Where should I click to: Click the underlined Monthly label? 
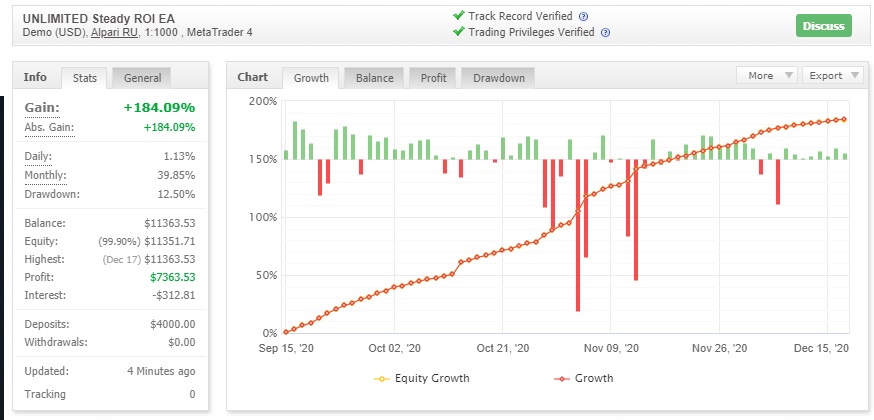(x=45, y=176)
